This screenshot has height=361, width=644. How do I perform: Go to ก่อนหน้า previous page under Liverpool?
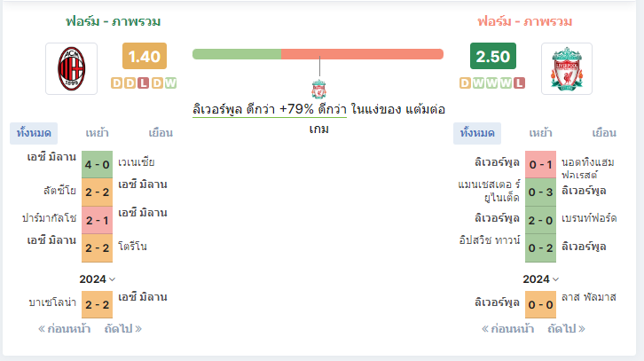(507, 328)
